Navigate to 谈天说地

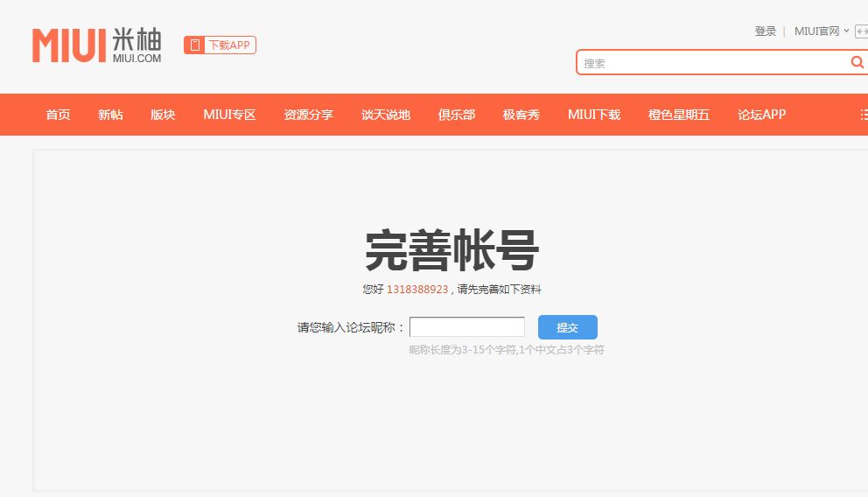[x=385, y=115]
